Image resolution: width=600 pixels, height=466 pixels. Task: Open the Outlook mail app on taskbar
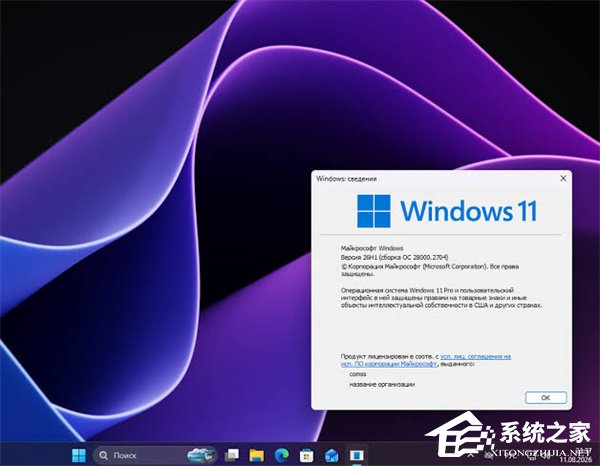[331, 455]
